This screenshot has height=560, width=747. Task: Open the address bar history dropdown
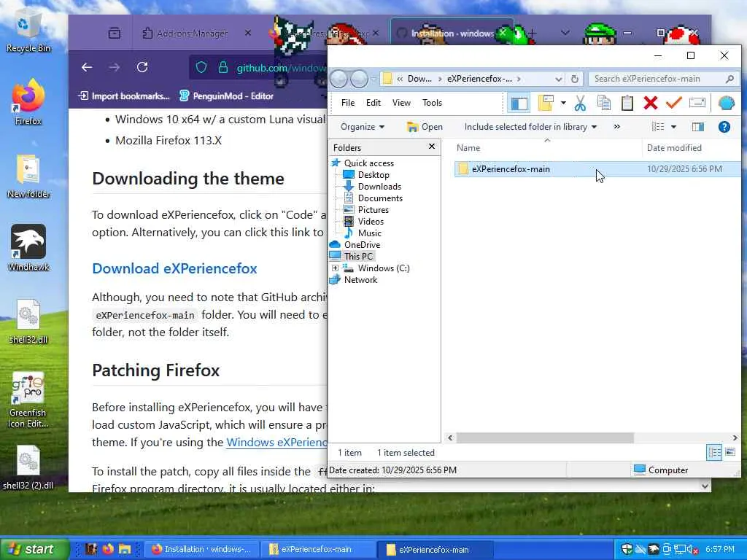(558, 79)
